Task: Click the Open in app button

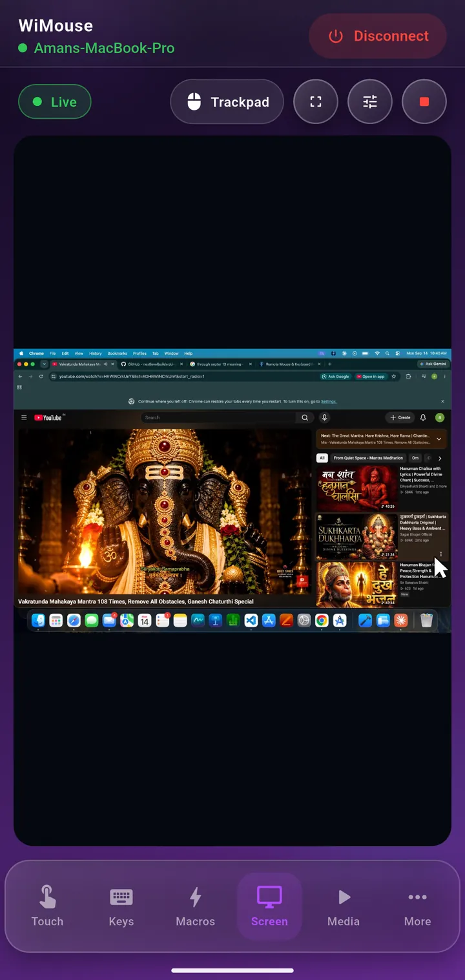Action: coord(371,376)
